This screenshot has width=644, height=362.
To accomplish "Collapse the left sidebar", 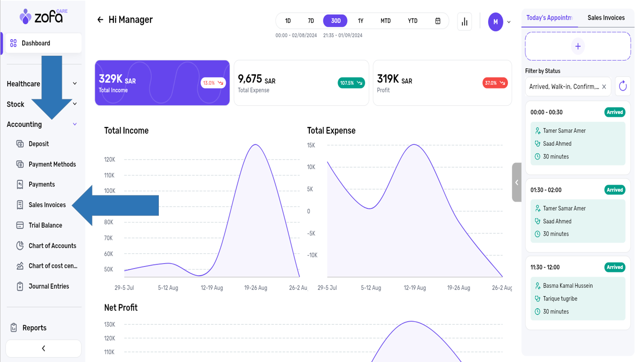I will (44, 348).
